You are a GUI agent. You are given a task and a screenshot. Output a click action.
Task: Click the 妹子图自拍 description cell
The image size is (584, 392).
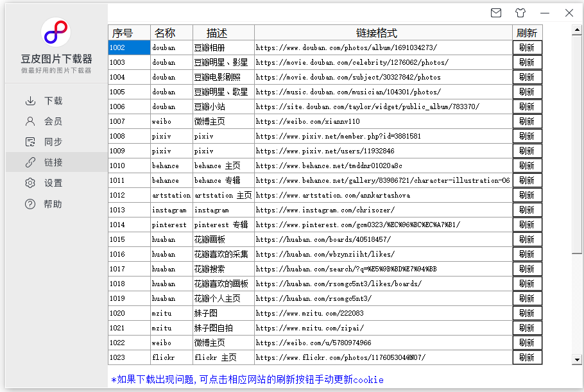coord(223,328)
